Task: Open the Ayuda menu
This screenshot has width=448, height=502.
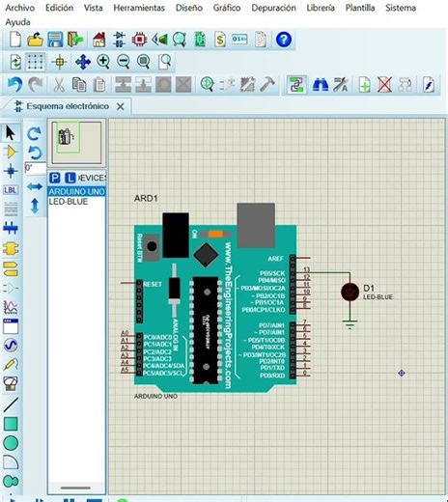Action: pos(17,22)
